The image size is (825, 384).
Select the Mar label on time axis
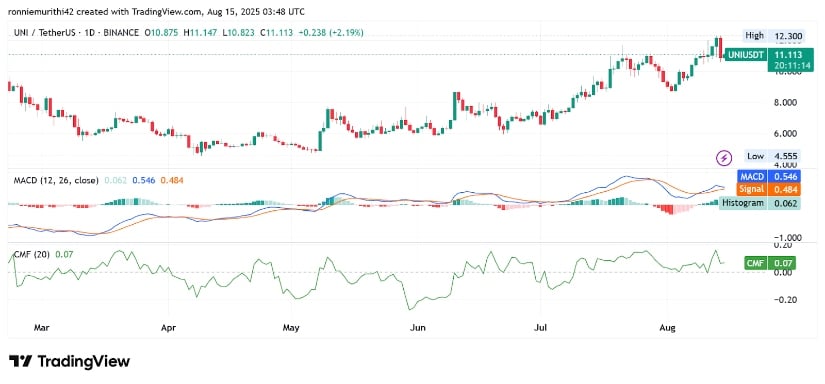(x=42, y=328)
